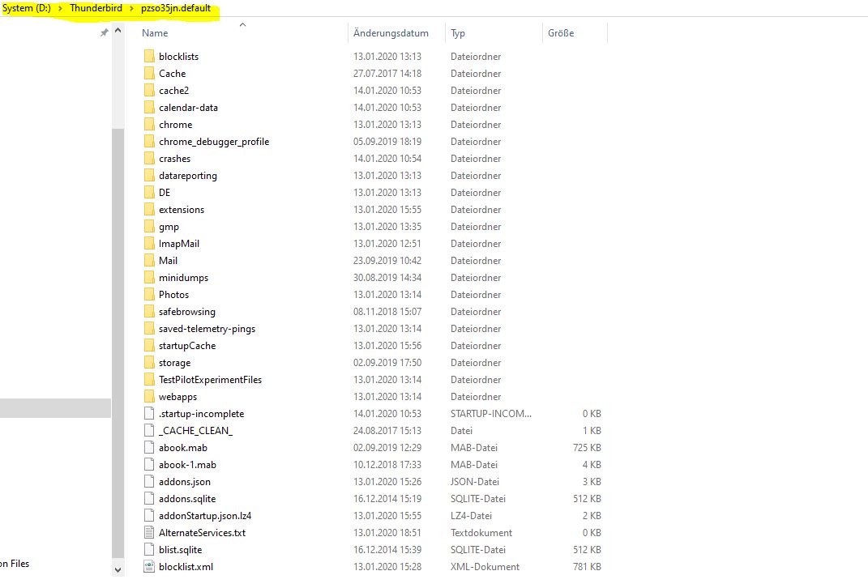Select the Mail folder icon
Screen dimensions: 868x588
[x=149, y=261]
